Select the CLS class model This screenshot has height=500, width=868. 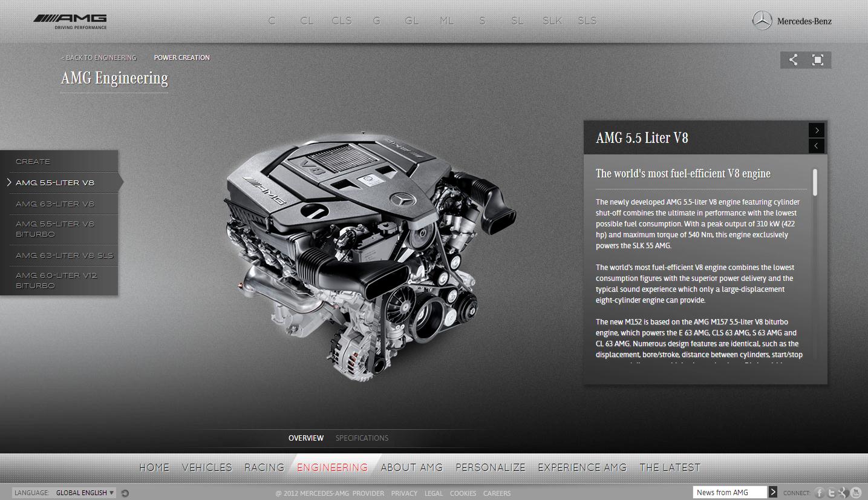(342, 21)
